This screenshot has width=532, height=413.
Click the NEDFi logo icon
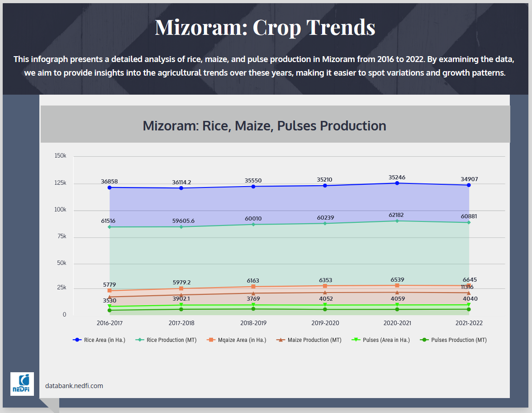click(x=22, y=384)
